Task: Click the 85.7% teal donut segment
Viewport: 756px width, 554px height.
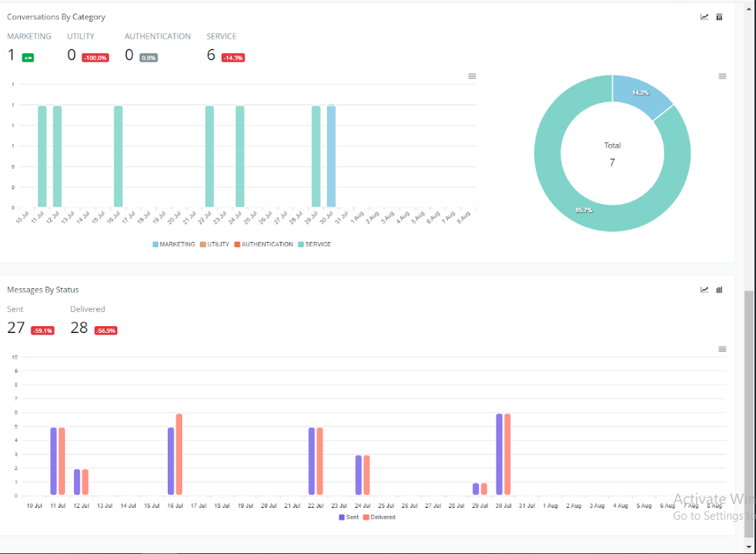Action: (567, 187)
